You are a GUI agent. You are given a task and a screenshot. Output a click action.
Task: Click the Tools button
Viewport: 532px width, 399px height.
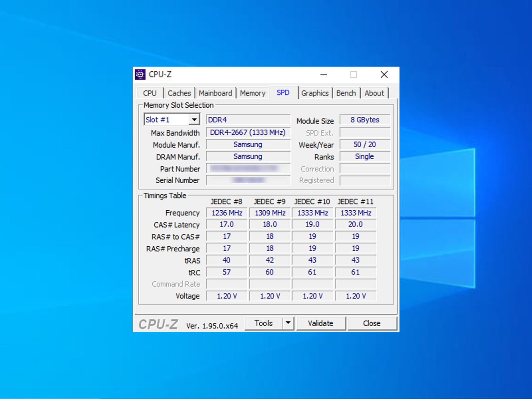[x=264, y=323]
